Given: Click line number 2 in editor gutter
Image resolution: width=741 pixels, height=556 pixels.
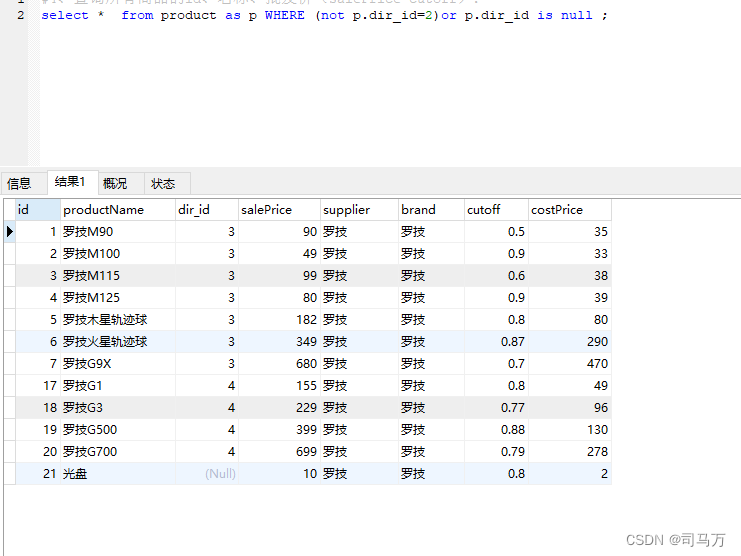Looking at the screenshot, I should pos(20,15).
